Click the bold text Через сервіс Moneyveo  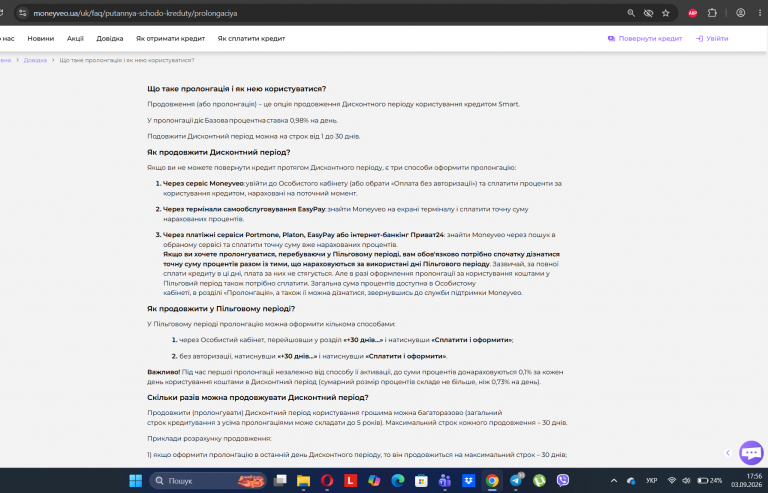[203, 184]
